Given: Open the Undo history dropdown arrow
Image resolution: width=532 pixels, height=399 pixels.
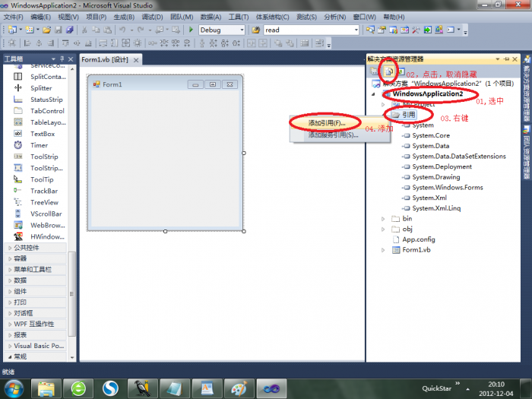Looking at the screenshot, I should pos(131,30).
